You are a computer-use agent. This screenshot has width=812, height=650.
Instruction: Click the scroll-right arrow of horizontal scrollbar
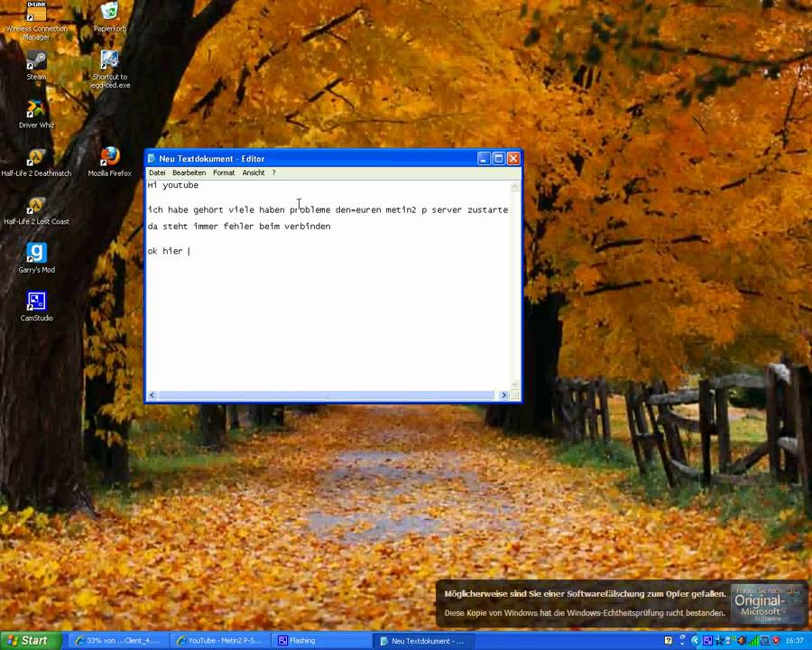[503, 395]
